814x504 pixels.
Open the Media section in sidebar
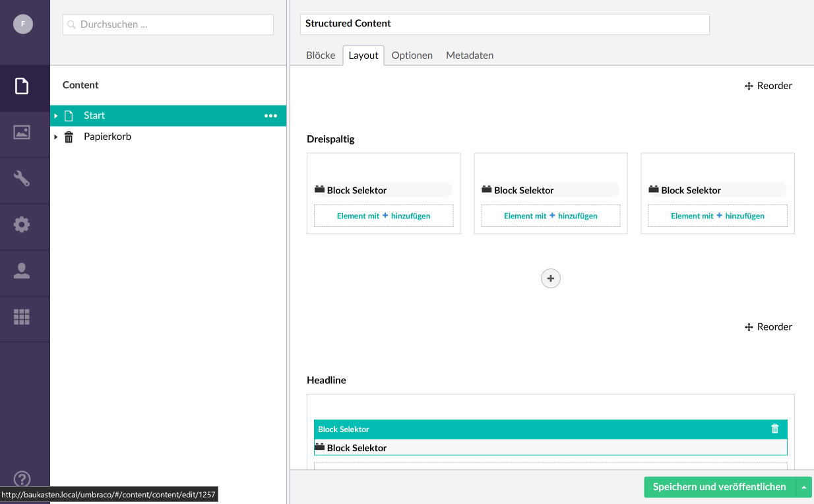pos(22,133)
